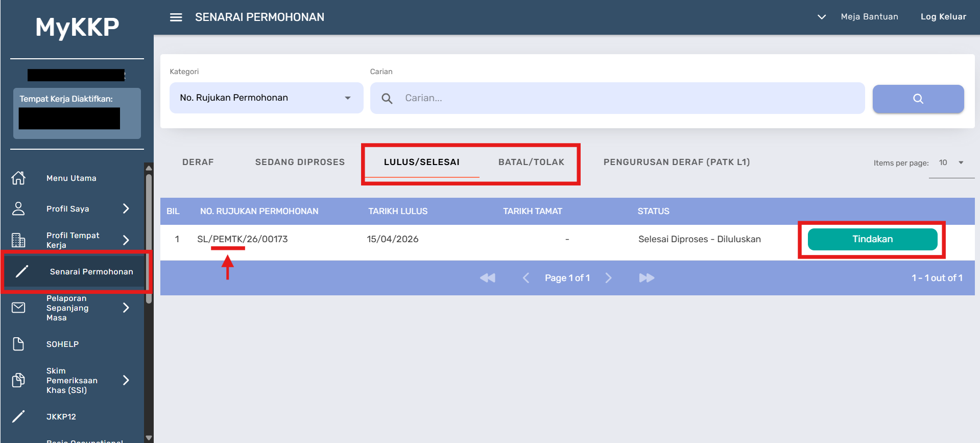
Task: Click the home icon for Menu Utama
Action: point(18,178)
